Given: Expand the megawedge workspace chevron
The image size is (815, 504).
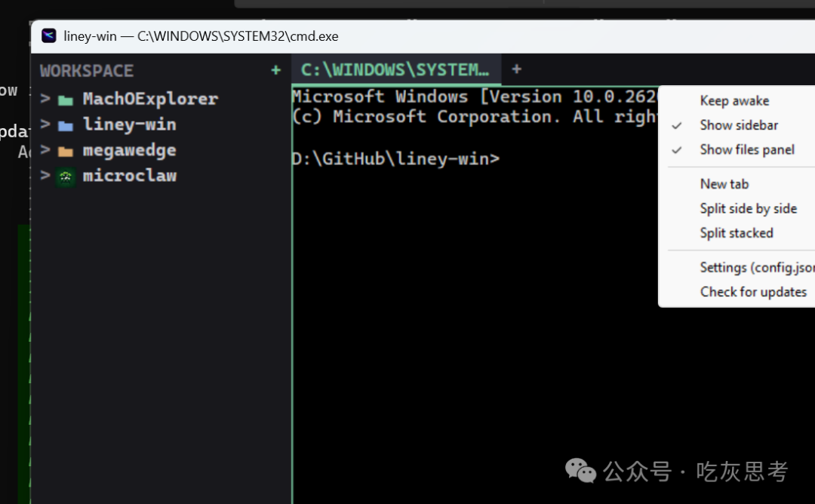Looking at the screenshot, I should [45, 149].
